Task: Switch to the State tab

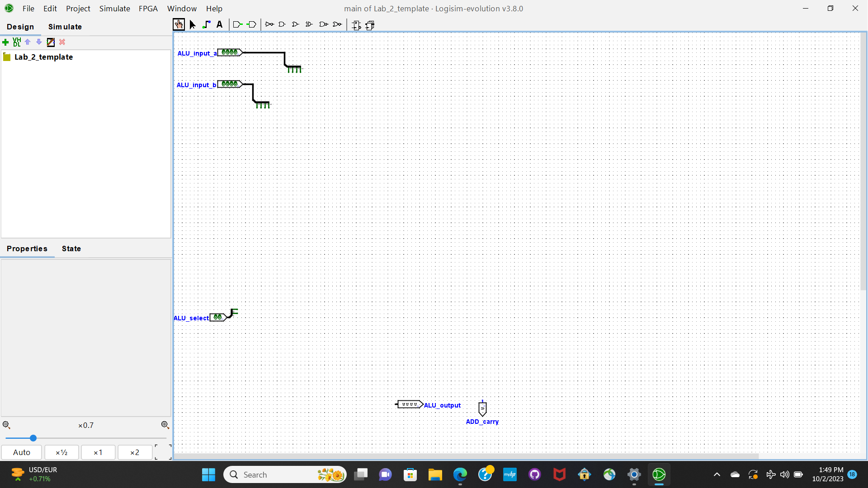Action: pyautogui.click(x=71, y=249)
